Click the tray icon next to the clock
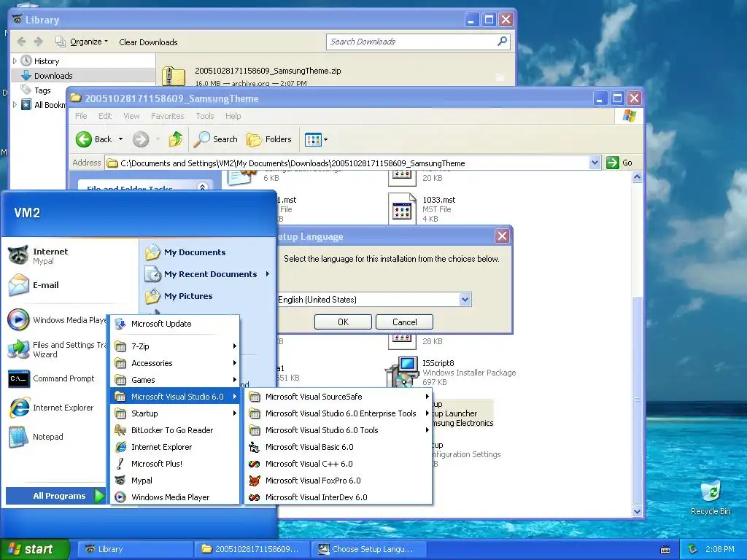The width and height of the screenshot is (747, 560). 693,549
